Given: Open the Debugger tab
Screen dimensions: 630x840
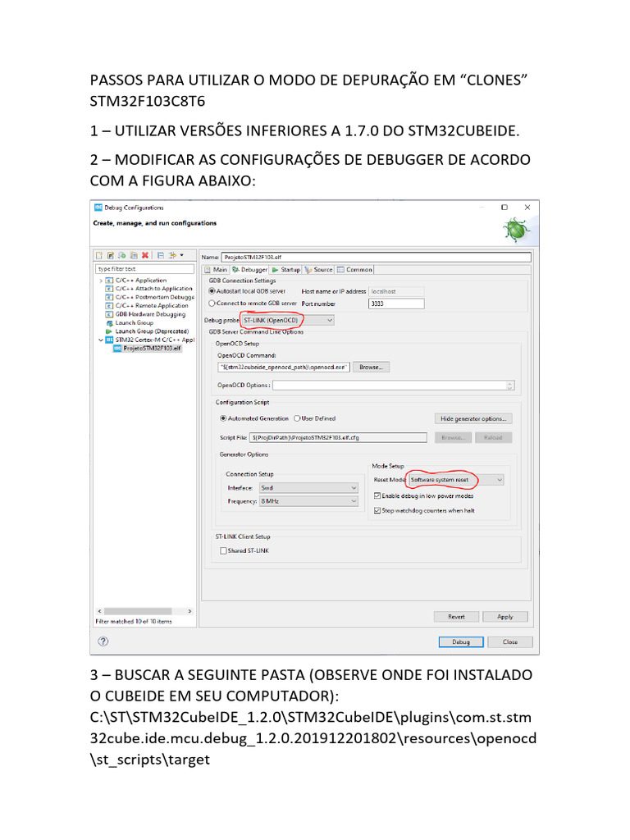Looking at the screenshot, I should (249, 269).
